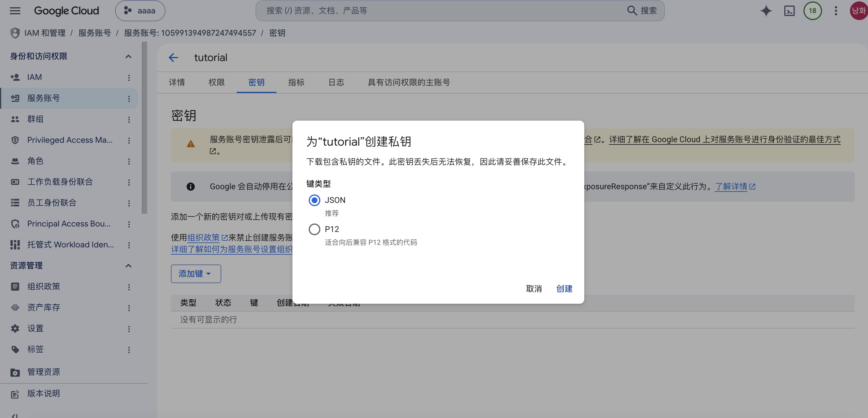Viewport: 868px width, 418px height.
Task: Click the Privileged Access Manager shield icon
Action: [15, 140]
